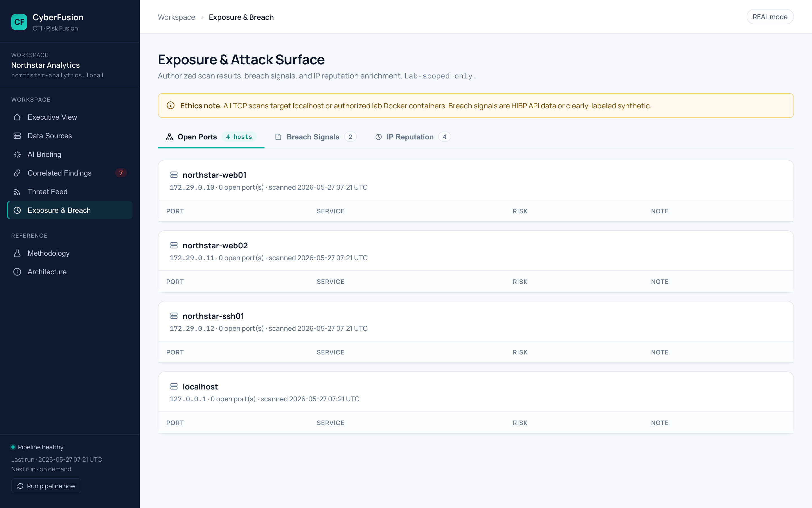Click the northstar-web01 host name
This screenshot has width=812, height=508.
[x=214, y=175]
